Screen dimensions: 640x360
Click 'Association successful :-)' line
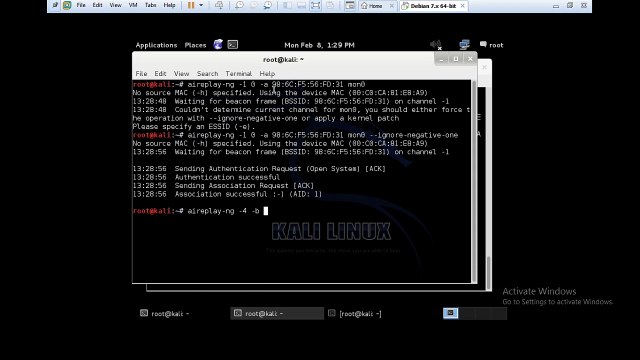point(227,194)
